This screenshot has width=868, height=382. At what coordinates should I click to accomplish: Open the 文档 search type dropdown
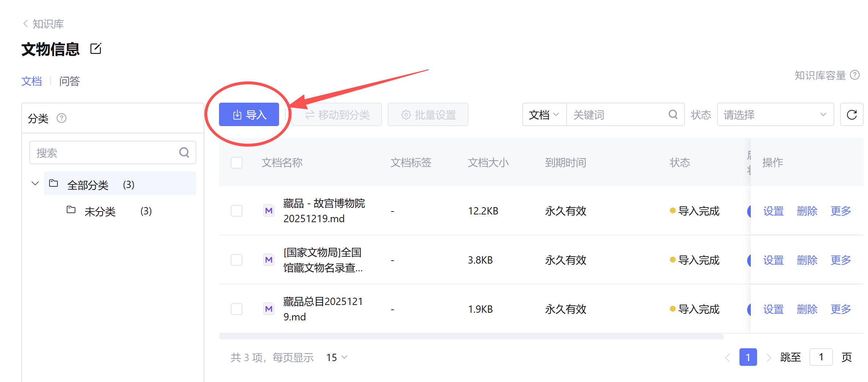(x=544, y=115)
